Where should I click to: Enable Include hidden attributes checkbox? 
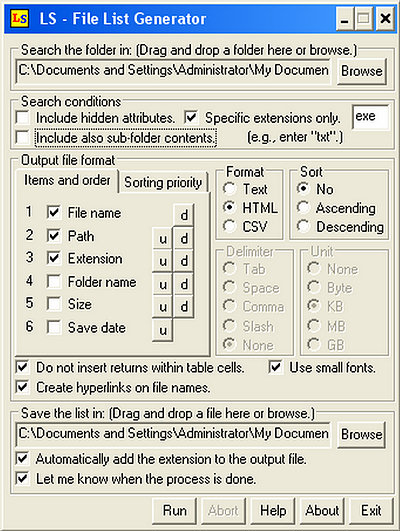pos(22,118)
